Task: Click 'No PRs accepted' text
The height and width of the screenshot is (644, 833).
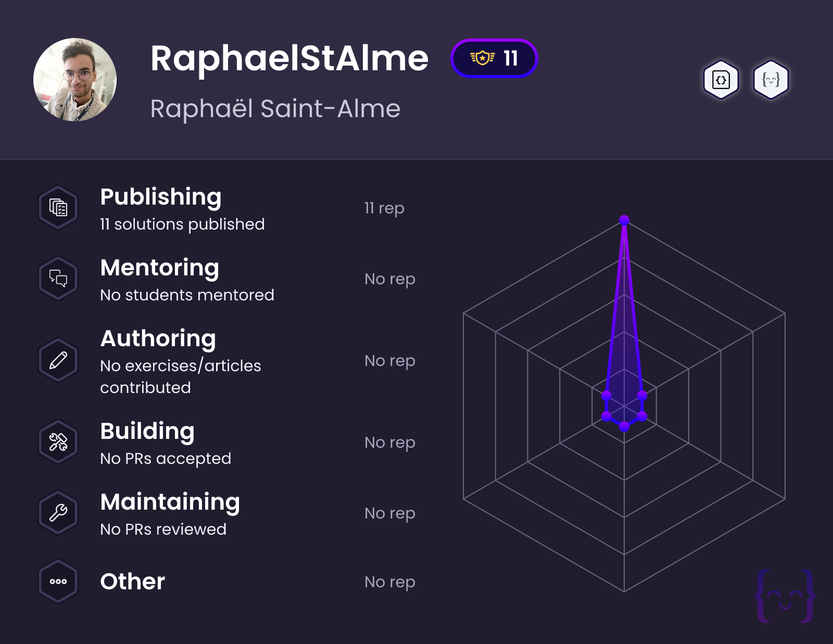Action: [166, 459]
